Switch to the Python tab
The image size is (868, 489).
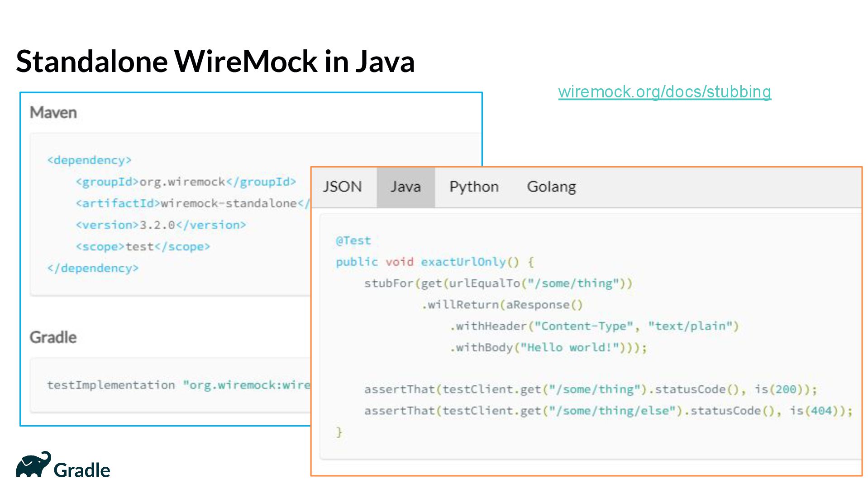pyautogui.click(x=474, y=187)
